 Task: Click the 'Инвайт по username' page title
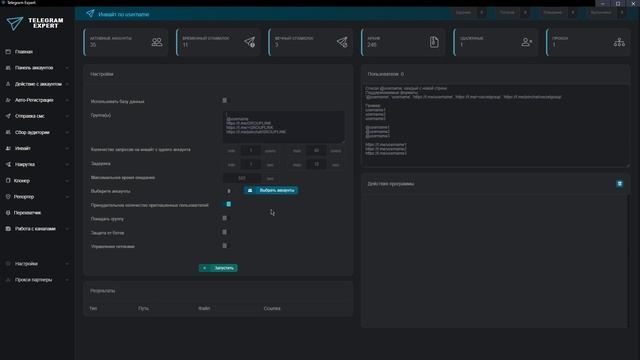pos(124,14)
